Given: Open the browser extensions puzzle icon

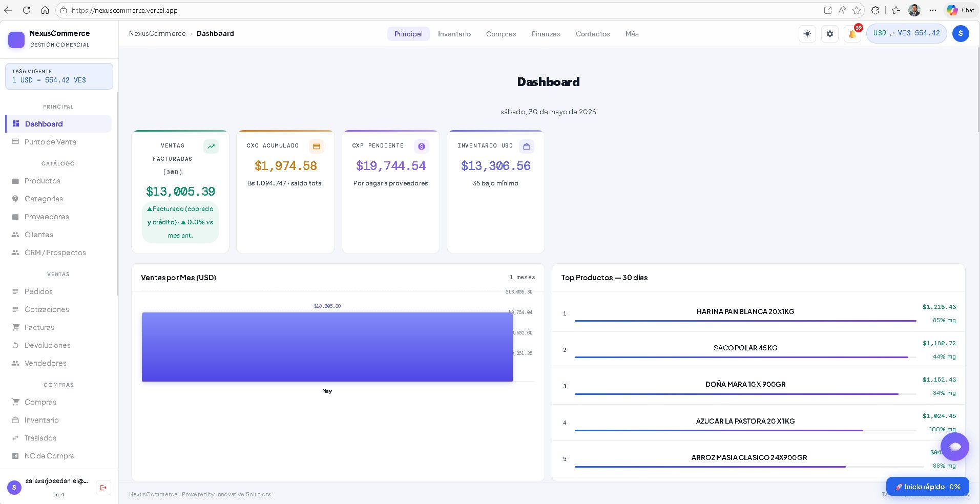Looking at the screenshot, I should pyautogui.click(x=875, y=10).
